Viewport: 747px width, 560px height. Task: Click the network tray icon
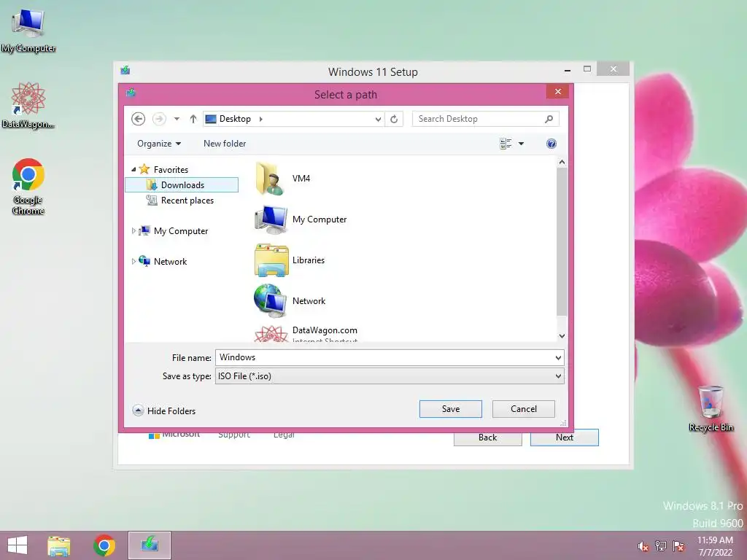click(661, 546)
